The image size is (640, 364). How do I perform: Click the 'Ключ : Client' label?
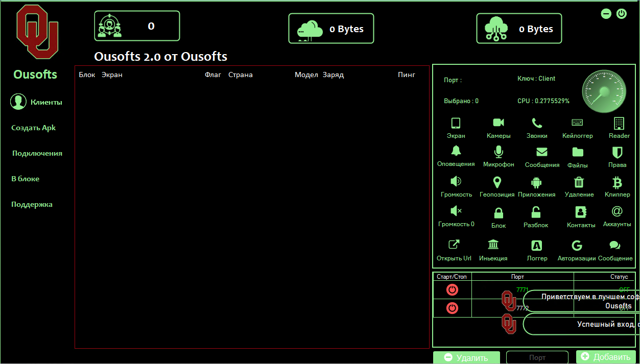pos(536,79)
